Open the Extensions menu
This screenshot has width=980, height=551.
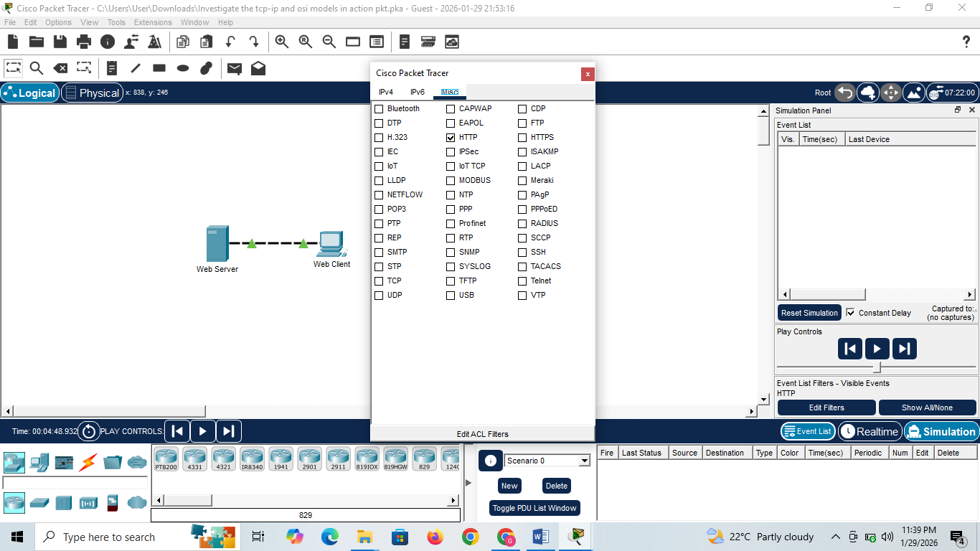(x=153, y=22)
